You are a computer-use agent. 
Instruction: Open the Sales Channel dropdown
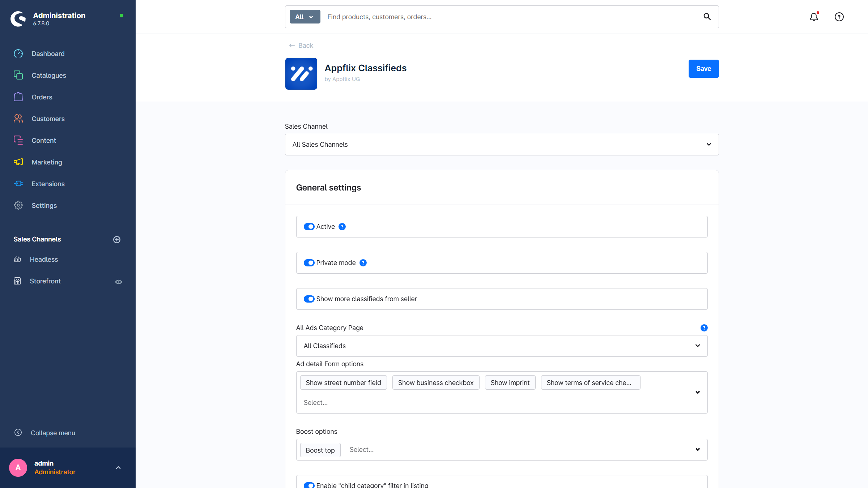(501, 145)
